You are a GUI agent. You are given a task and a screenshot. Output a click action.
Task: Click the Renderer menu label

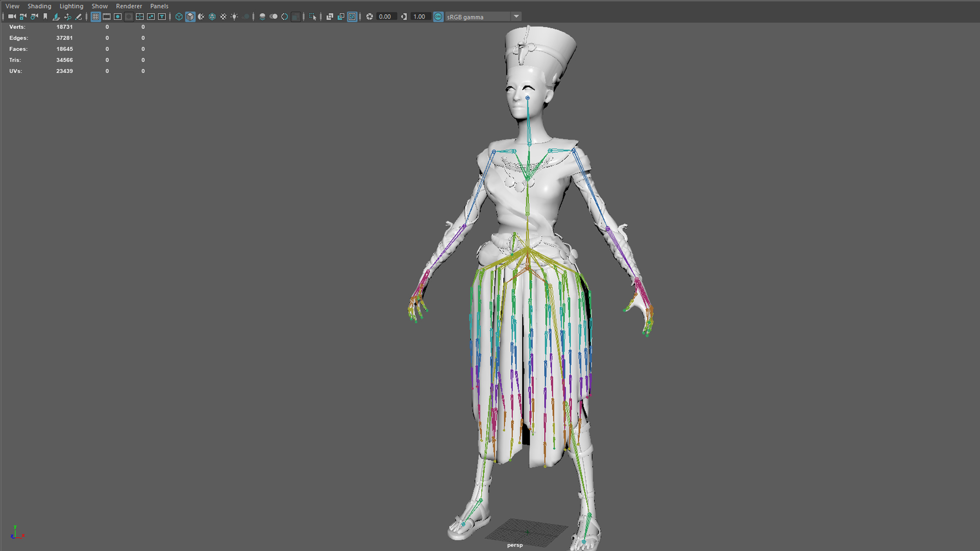click(x=129, y=6)
